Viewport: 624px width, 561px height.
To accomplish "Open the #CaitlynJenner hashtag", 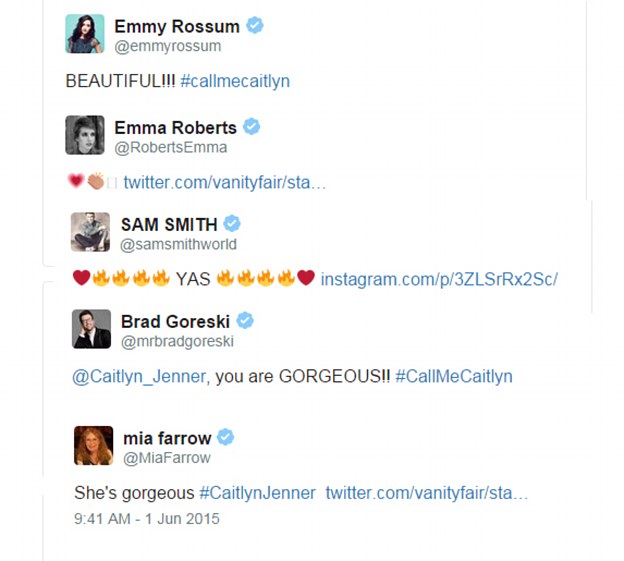I will pos(257,493).
